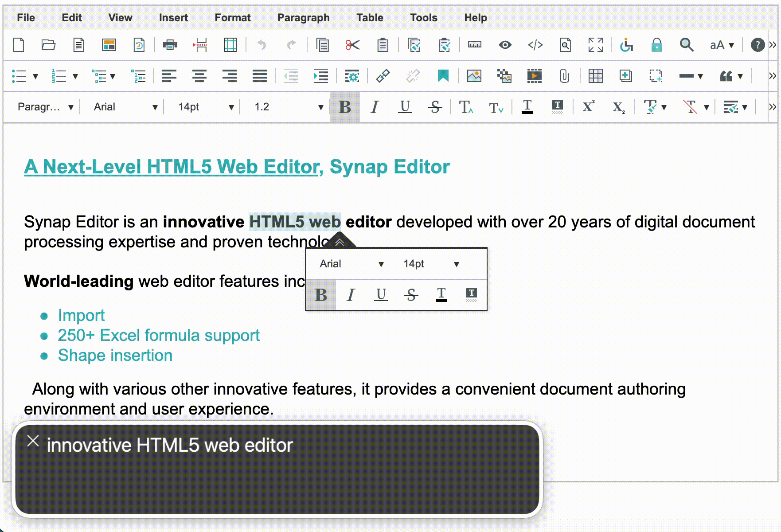
Task: Click the print icon
Action: tap(170, 45)
